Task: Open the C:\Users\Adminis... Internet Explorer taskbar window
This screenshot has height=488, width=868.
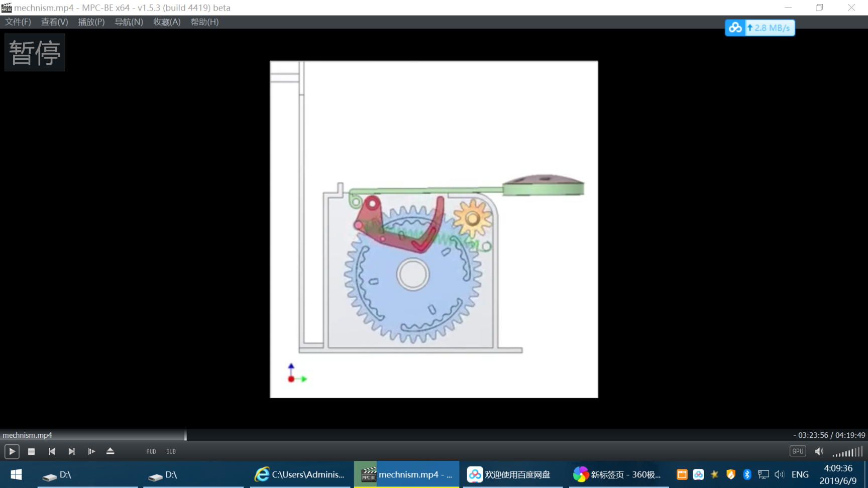Action: pos(300,474)
